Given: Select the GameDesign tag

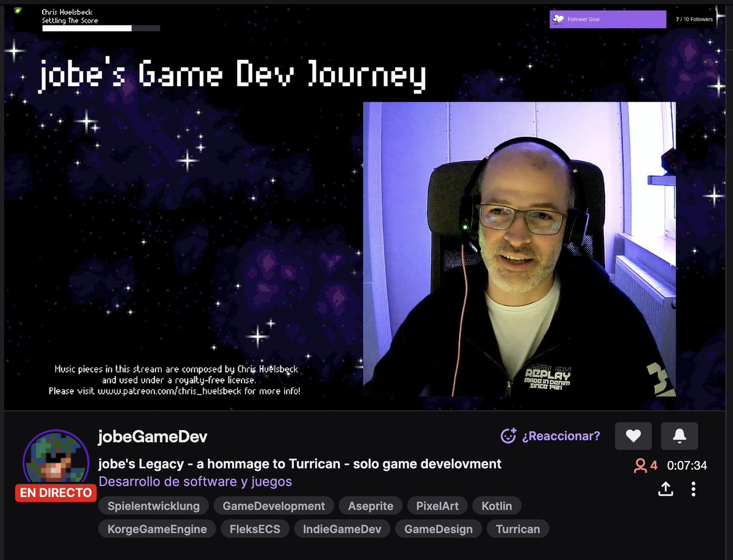Looking at the screenshot, I should point(439,529).
